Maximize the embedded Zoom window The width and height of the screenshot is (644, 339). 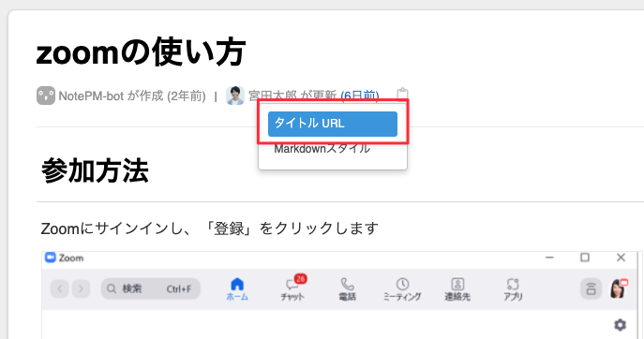click(x=585, y=258)
